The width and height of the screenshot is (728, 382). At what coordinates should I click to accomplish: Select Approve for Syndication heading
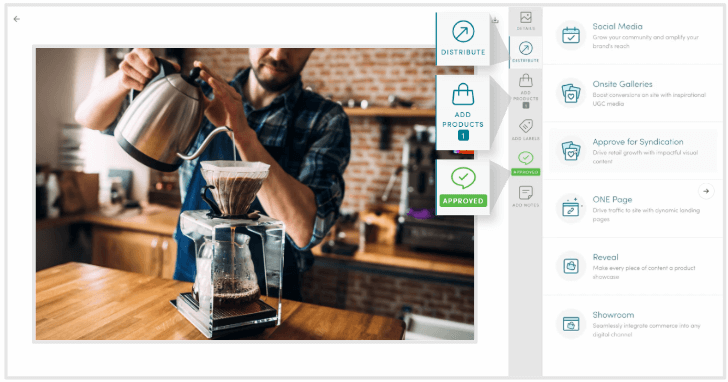pos(637,142)
